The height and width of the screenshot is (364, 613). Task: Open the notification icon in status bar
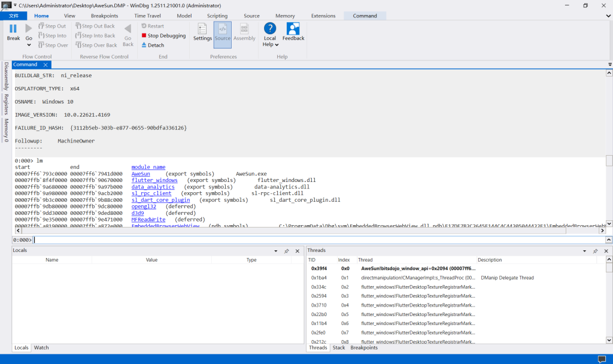pyautogui.click(x=602, y=359)
